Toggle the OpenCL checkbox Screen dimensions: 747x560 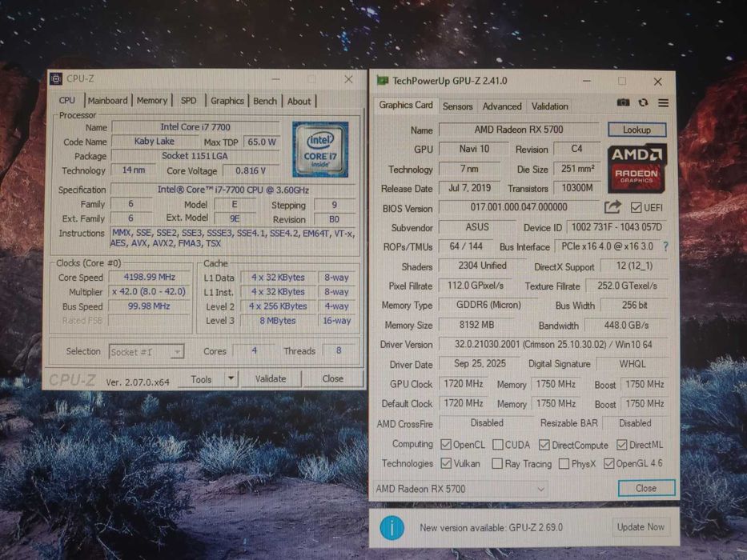446,444
